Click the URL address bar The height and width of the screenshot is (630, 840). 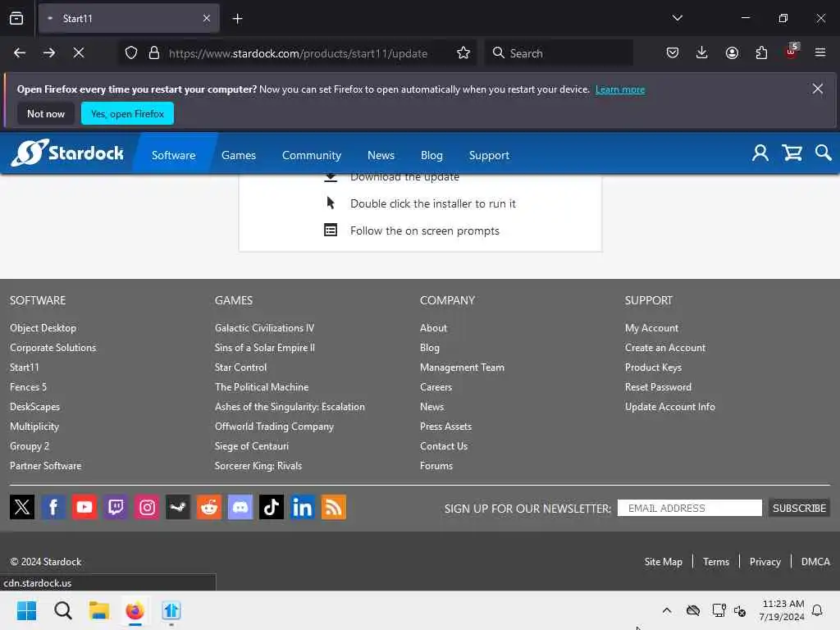(298, 53)
